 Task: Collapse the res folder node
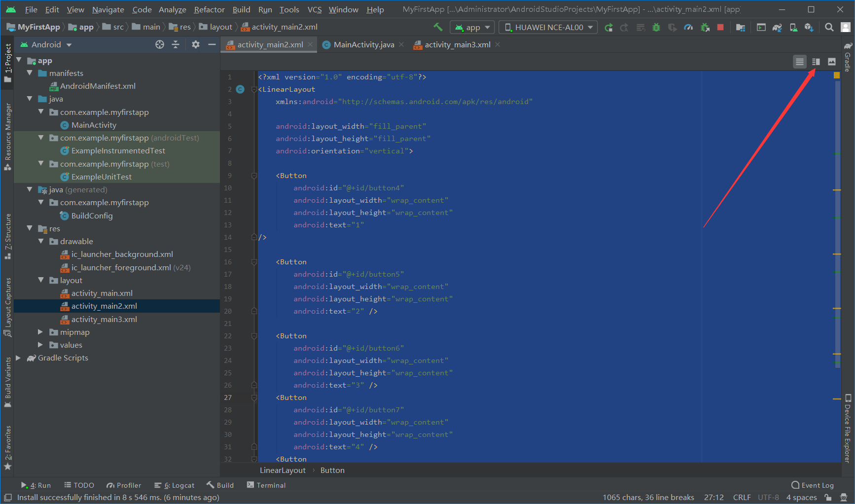pos(30,228)
